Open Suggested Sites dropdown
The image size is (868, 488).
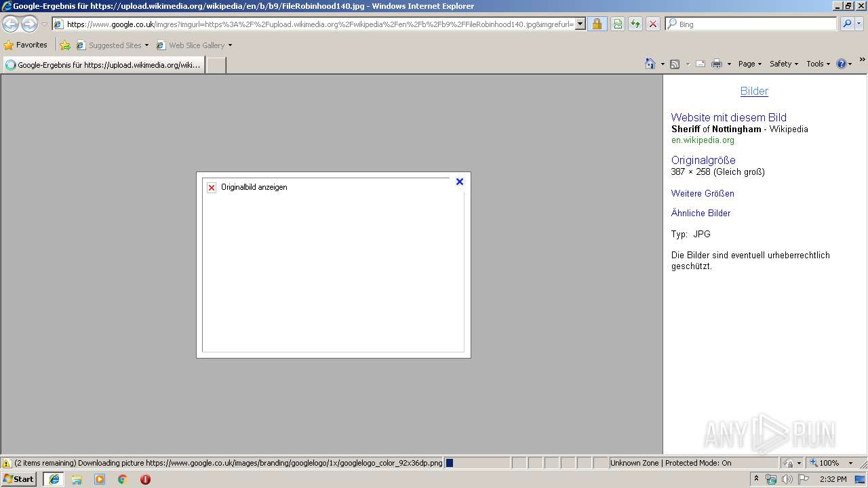tap(113, 45)
